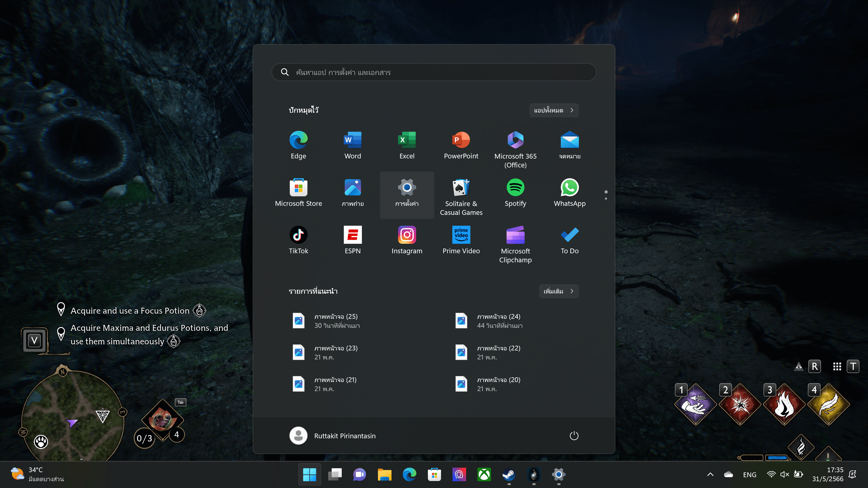
Task: Switch to the game's taskbar icon beside Steam
Action: (534, 474)
